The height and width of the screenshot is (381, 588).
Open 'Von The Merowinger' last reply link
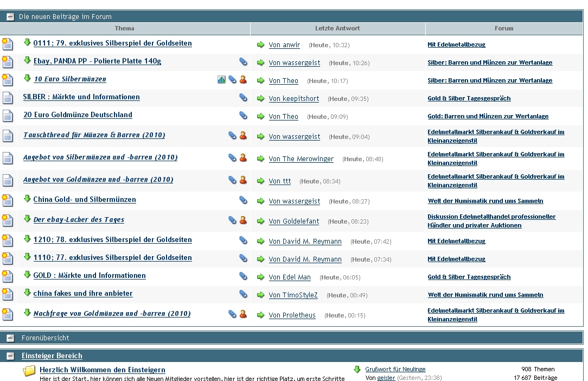click(301, 159)
